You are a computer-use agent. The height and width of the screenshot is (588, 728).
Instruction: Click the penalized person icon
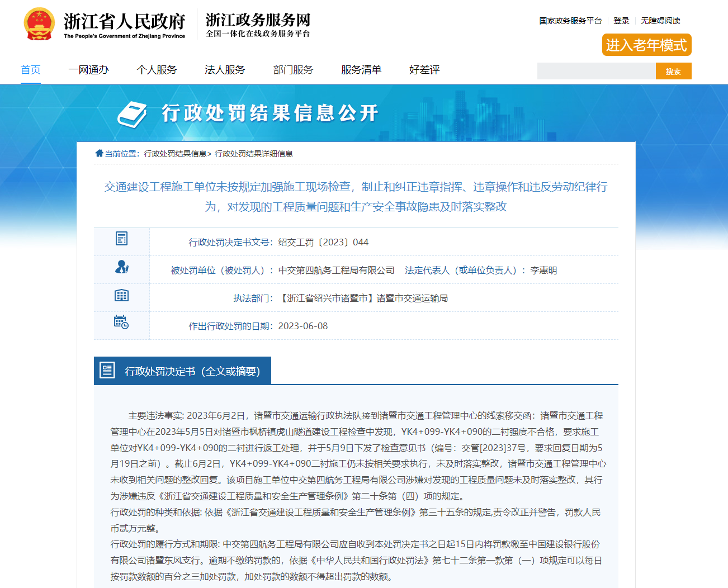pos(121,267)
